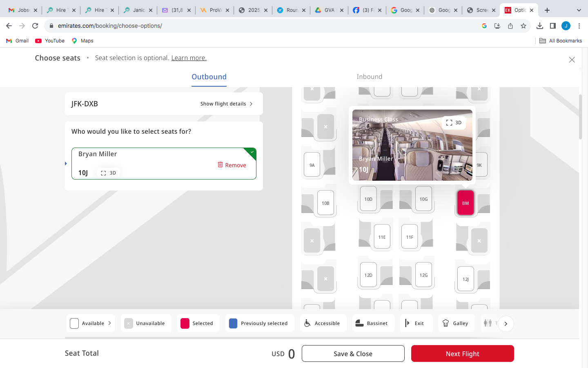The width and height of the screenshot is (588, 368).
Task: Select Bryan Miller passenger card
Action: click(x=164, y=164)
